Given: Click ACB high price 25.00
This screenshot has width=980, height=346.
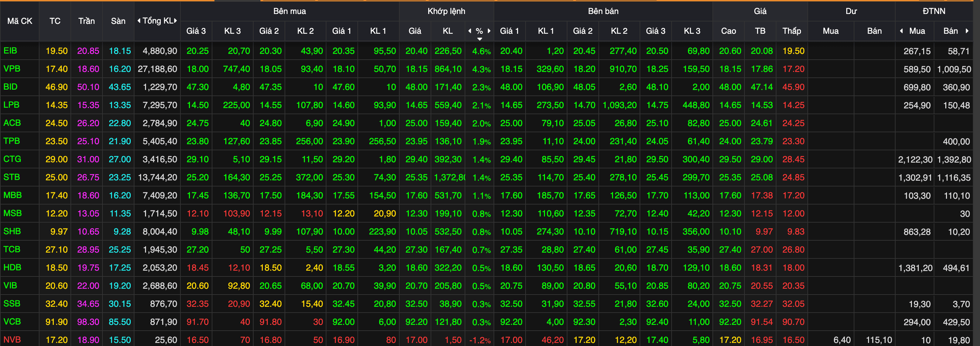Looking at the screenshot, I should pos(730,123).
